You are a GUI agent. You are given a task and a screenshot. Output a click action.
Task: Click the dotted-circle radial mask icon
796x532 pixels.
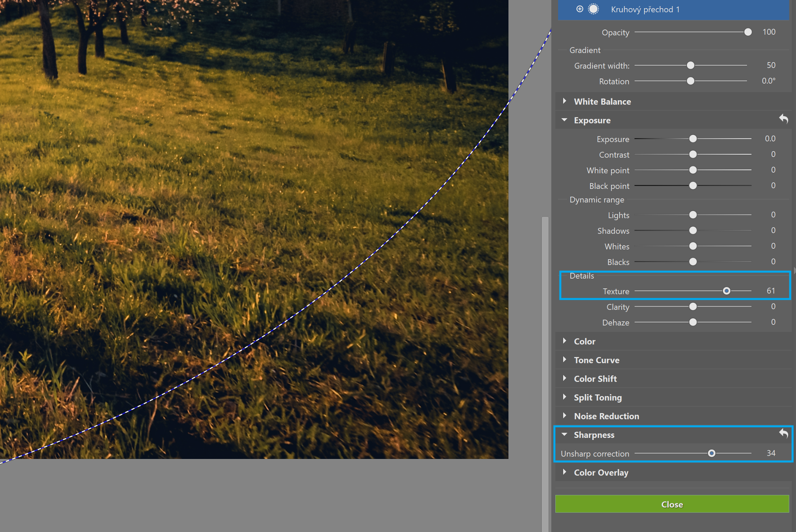(594, 9)
